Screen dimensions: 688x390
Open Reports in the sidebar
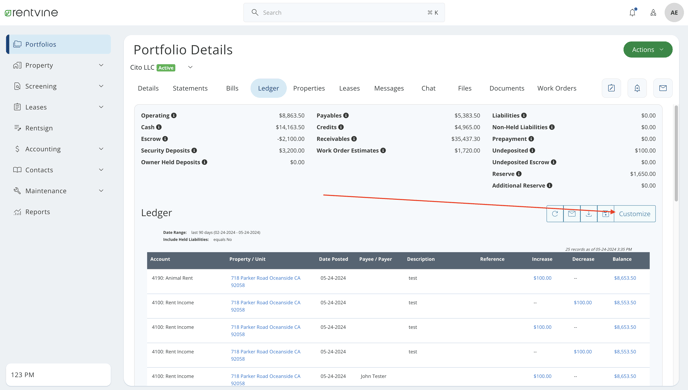coord(58,212)
